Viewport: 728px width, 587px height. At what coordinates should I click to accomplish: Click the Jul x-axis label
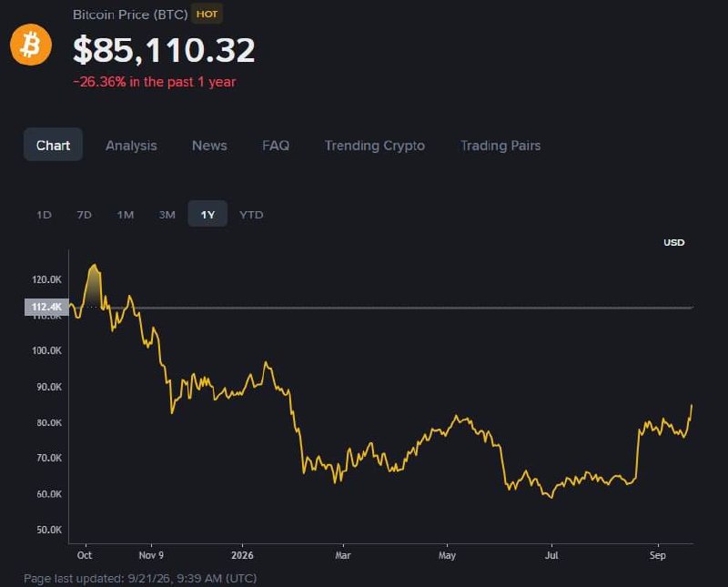551,555
